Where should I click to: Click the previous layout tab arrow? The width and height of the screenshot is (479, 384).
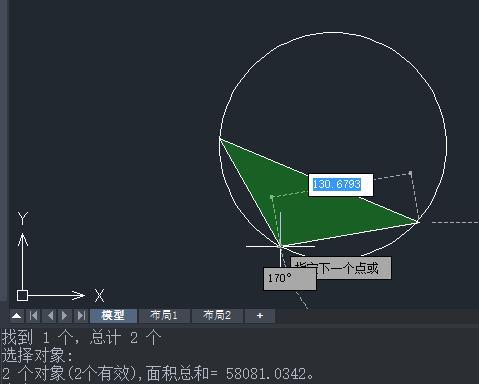click(x=50, y=315)
